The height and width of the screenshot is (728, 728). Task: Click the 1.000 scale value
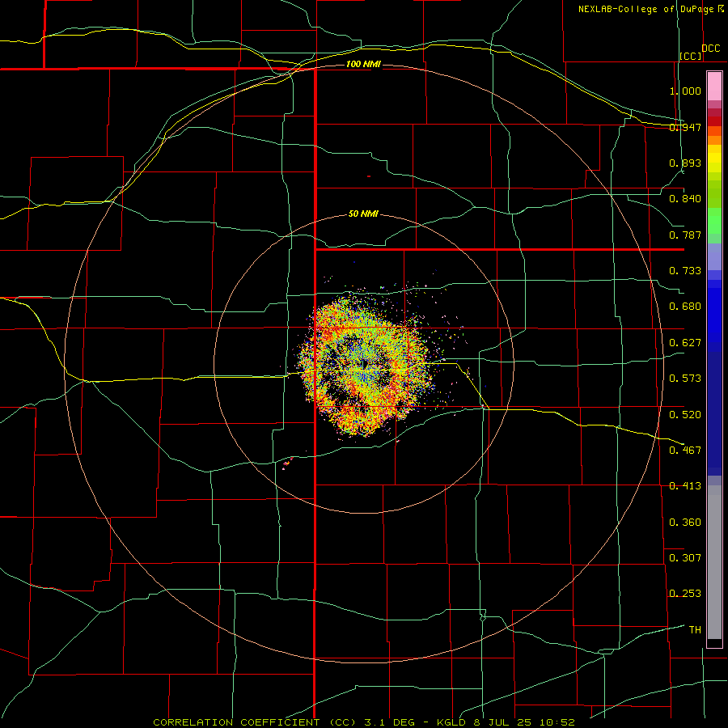685,91
